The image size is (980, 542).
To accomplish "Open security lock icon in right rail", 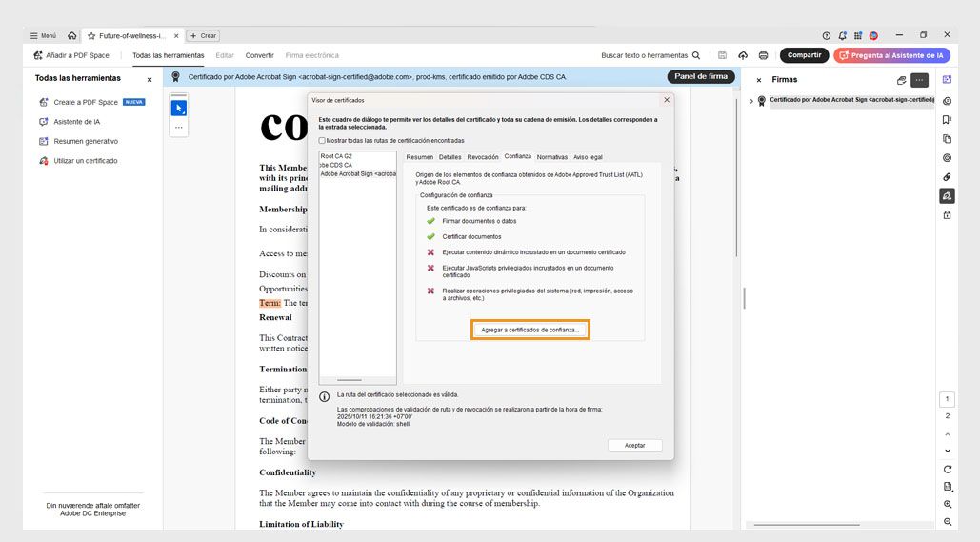I will 947,215.
